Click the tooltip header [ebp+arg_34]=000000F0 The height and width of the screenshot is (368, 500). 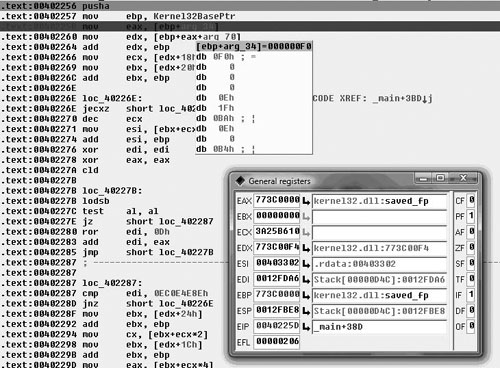(254, 46)
